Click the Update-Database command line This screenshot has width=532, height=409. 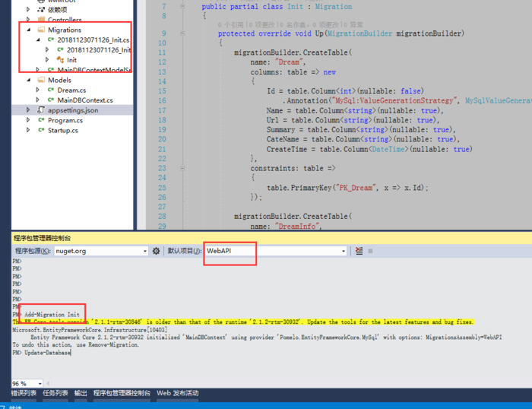[x=47, y=353]
